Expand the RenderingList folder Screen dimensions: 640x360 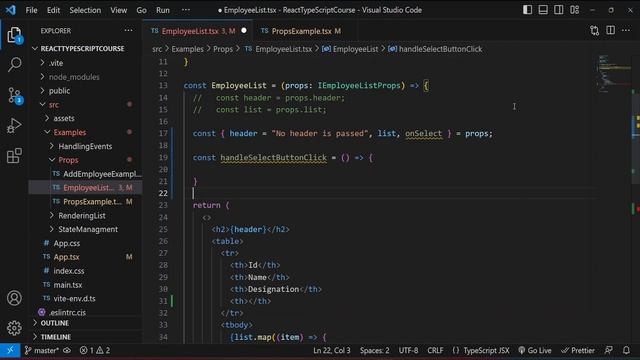pyautogui.click(x=82, y=216)
